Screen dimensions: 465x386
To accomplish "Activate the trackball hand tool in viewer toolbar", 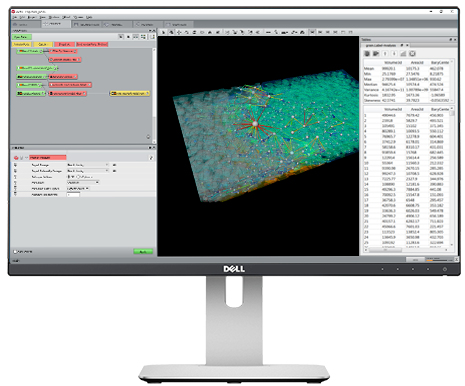I will 171,32.
